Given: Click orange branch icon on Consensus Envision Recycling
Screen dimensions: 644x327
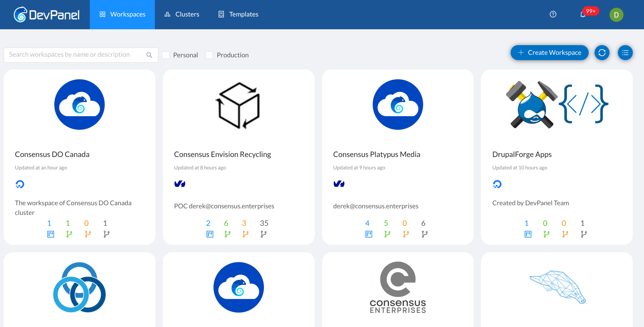Looking at the screenshot, I should click(x=245, y=234).
